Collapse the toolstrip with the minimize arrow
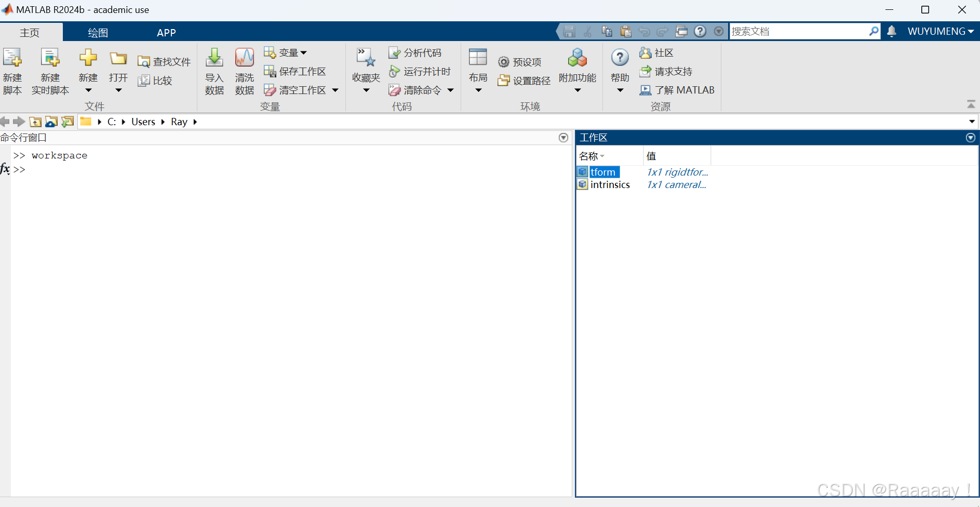 [971, 104]
